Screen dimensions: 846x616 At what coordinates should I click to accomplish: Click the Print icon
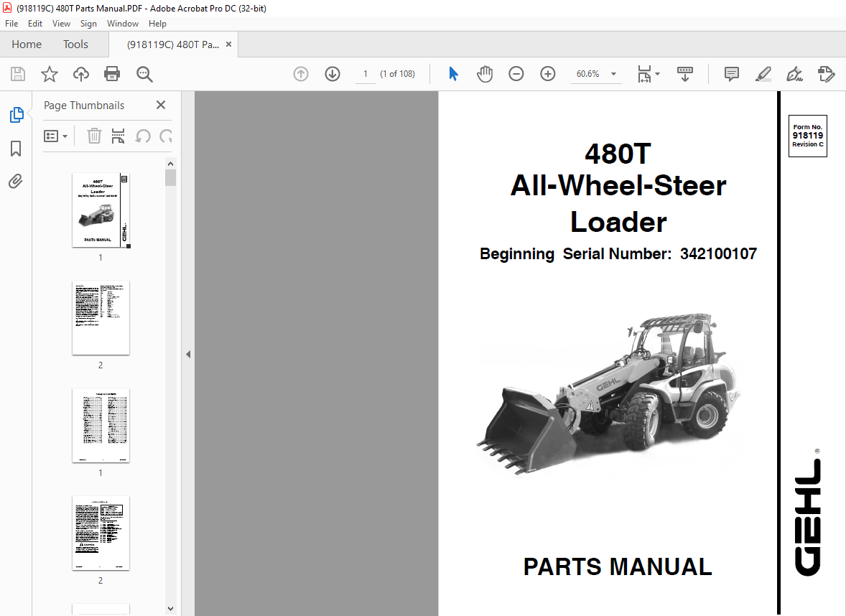point(112,74)
